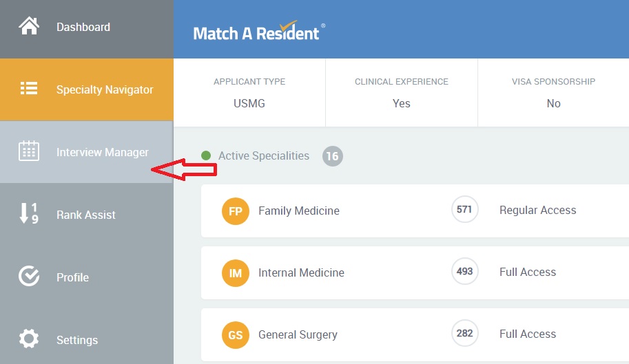Click the green Active Specialities status dot
Image resolution: width=629 pixels, height=364 pixels.
(206, 156)
